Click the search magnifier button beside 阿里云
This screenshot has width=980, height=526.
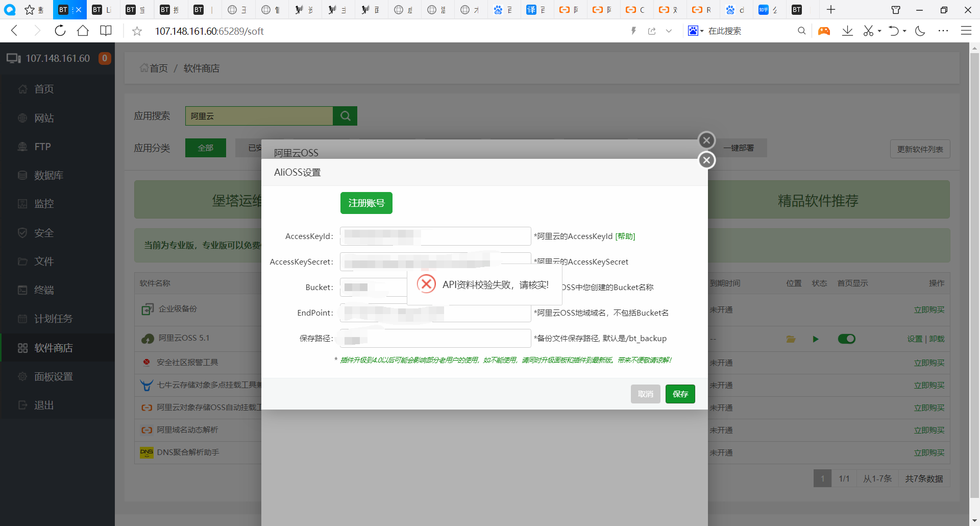(x=345, y=116)
